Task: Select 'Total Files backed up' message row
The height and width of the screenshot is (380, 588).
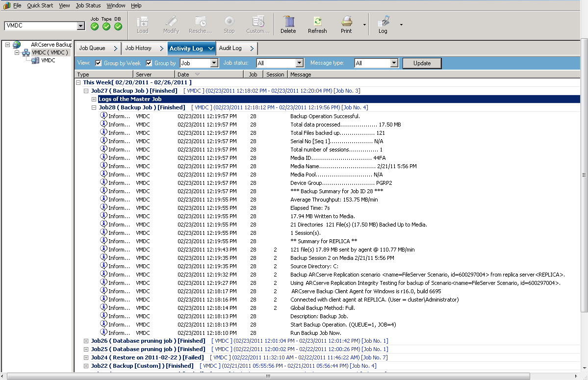Action: (x=337, y=133)
